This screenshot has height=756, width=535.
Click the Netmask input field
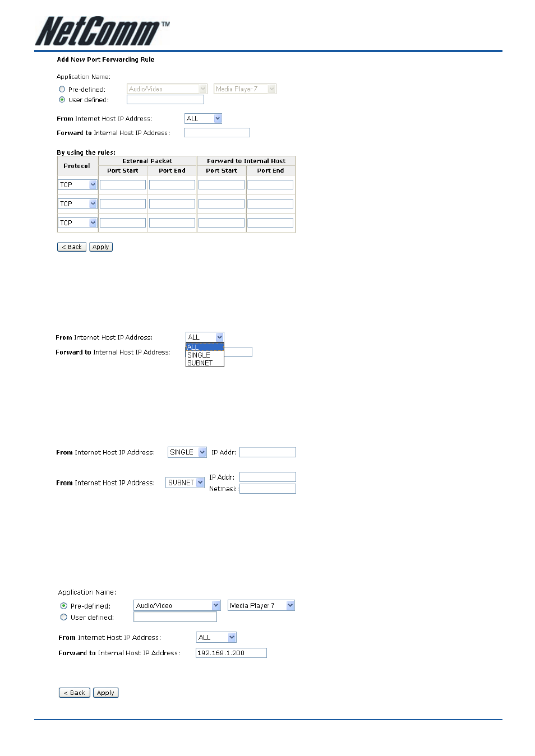pyautogui.click(x=267, y=489)
